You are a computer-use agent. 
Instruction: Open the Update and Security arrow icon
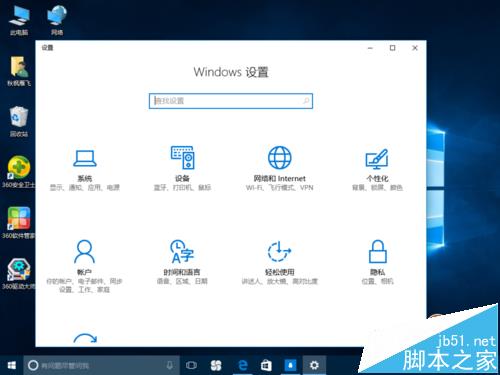[x=85, y=339]
